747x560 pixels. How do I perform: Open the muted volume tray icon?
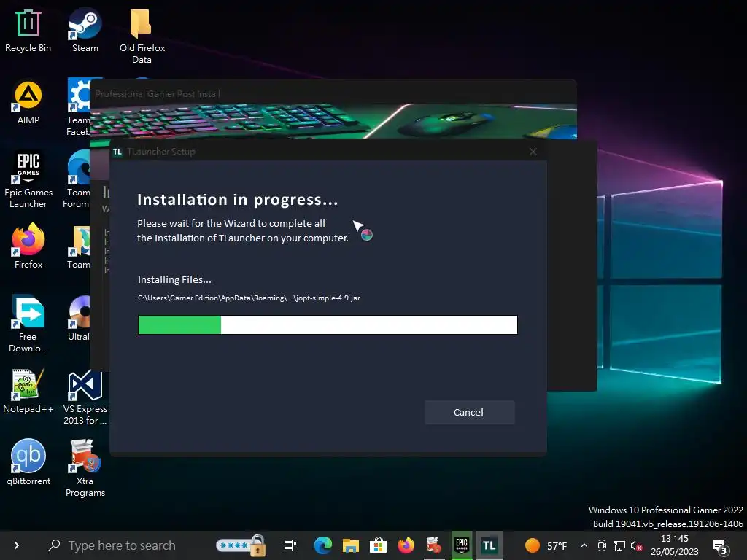pos(636,545)
